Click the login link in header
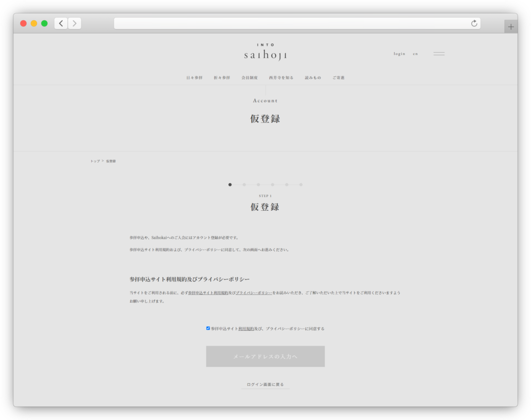 pos(399,54)
